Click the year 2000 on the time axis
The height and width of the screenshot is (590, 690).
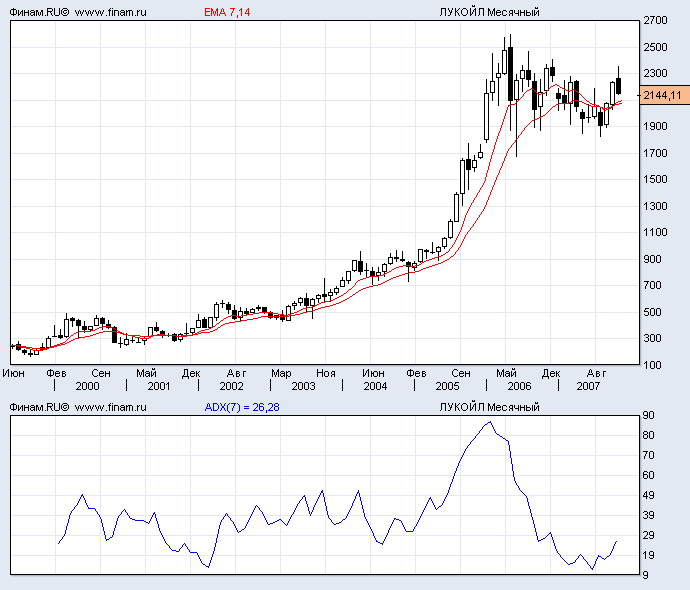pyautogui.click(x=87, y=386)
